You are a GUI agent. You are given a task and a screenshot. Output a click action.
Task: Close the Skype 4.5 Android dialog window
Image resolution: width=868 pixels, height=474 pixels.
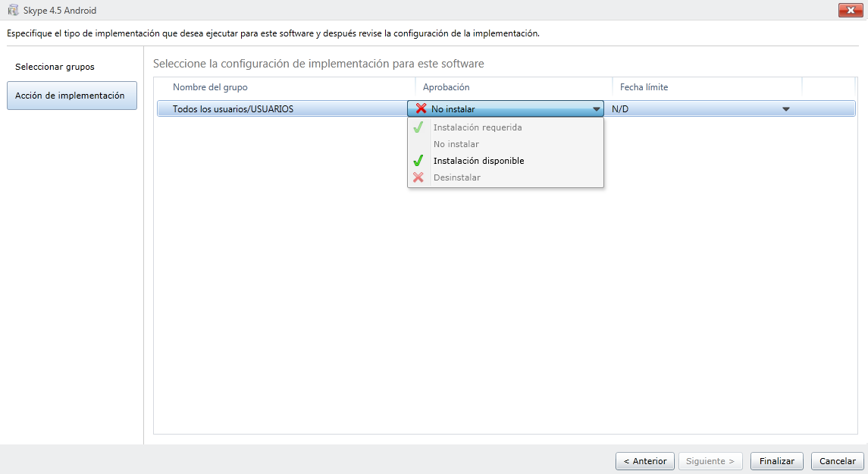coord(848,11)
